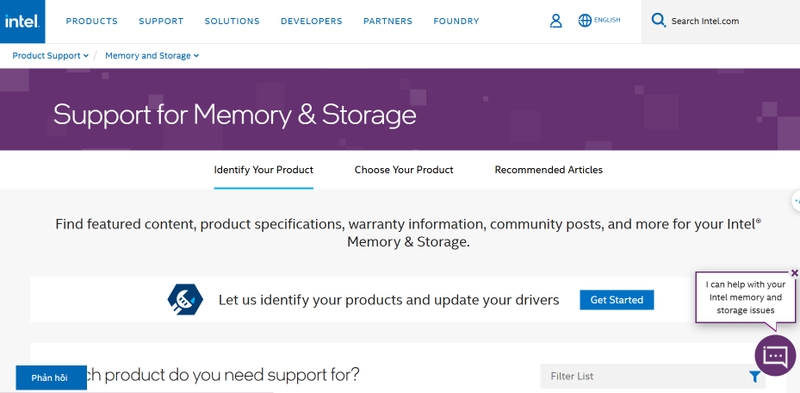The height and width of the screenshot is (393, 800).
Task: Expand the Memory and Storage breadcrumb dropdown
Action: coord(152,56)
